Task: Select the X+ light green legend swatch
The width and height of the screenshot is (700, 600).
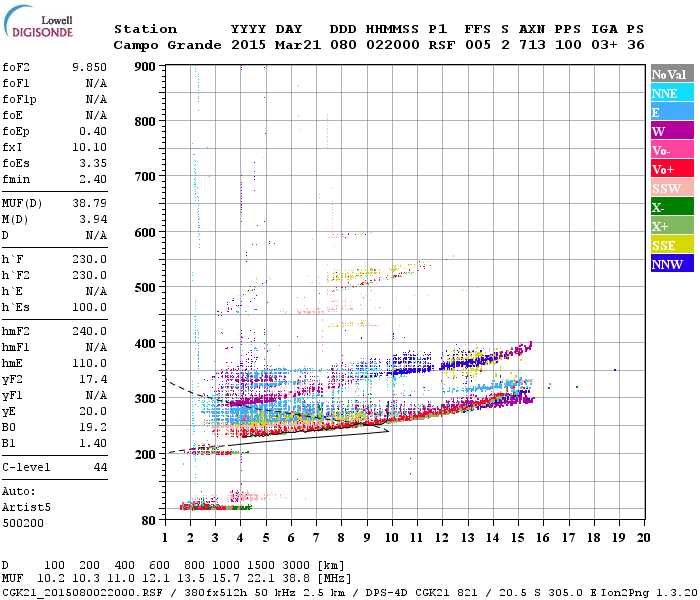Action: point(672,225)
